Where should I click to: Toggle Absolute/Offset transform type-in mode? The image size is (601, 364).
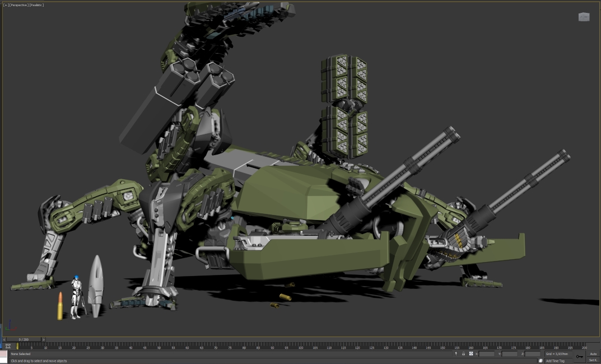point(471,354)
